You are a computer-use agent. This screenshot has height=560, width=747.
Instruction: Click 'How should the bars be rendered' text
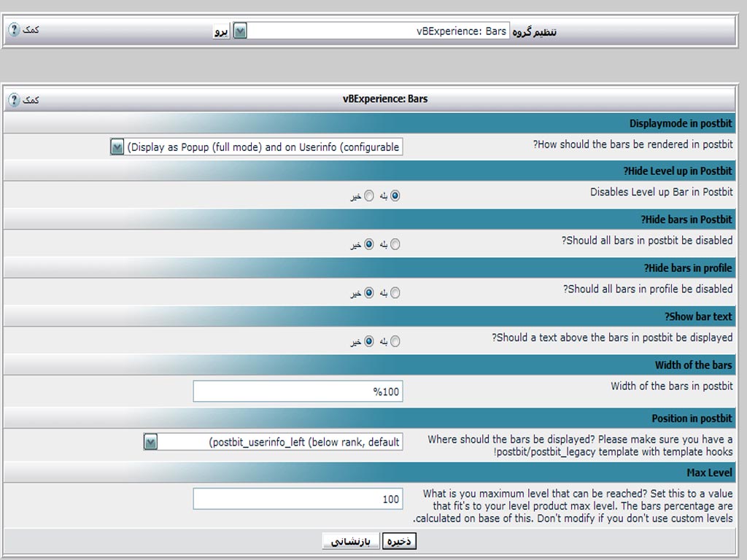coord(632,144)
